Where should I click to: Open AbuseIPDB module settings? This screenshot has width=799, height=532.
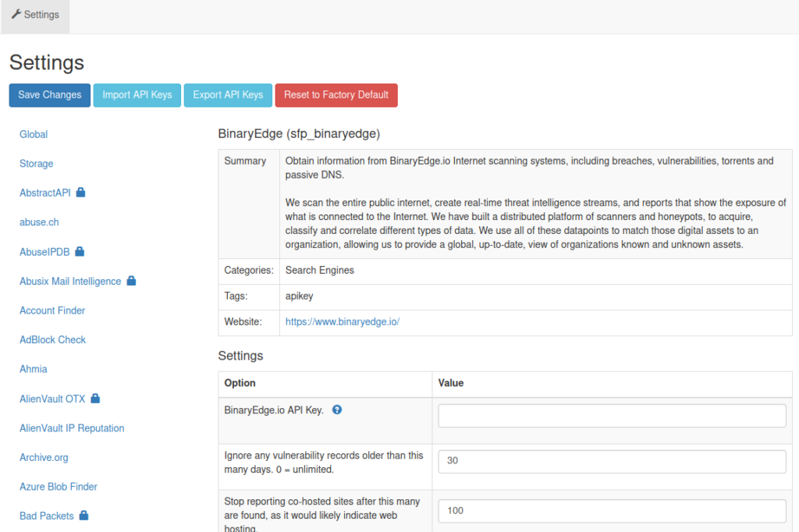tap(44, 252)
